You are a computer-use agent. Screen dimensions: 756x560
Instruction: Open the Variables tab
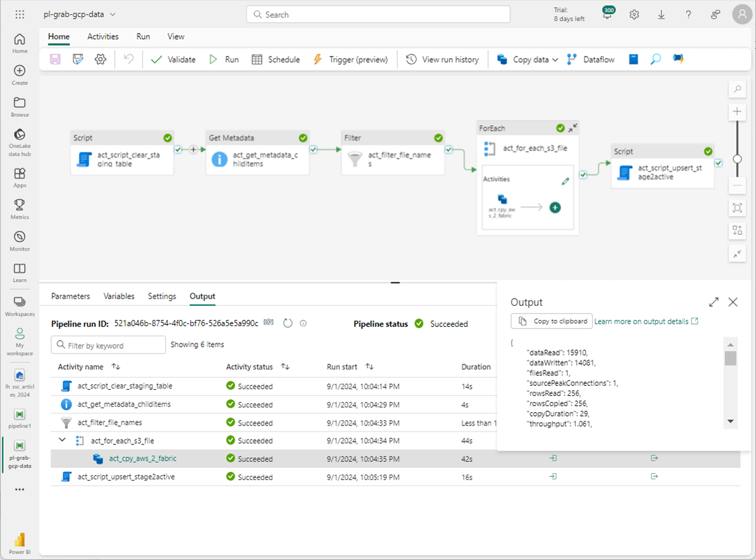[119, 296]
